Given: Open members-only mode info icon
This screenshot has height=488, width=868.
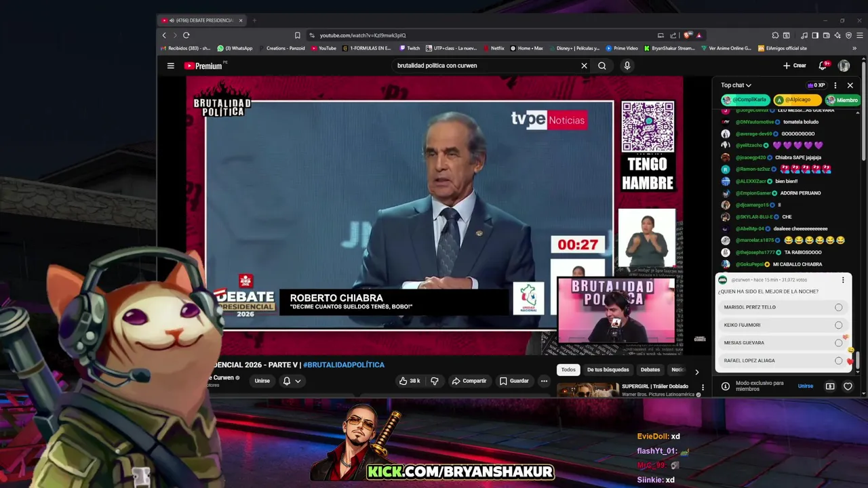Looking at the screenshot, I should [x=726, y=386].
